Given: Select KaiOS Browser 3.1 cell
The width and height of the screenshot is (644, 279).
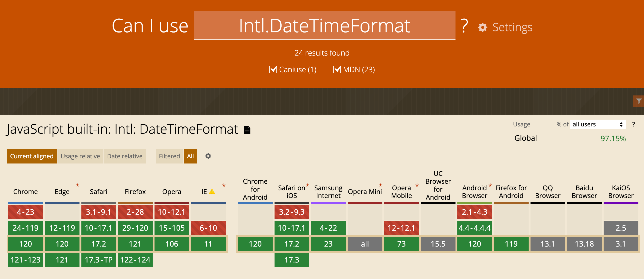Looking at the screenshot, I should coord(621,244).
